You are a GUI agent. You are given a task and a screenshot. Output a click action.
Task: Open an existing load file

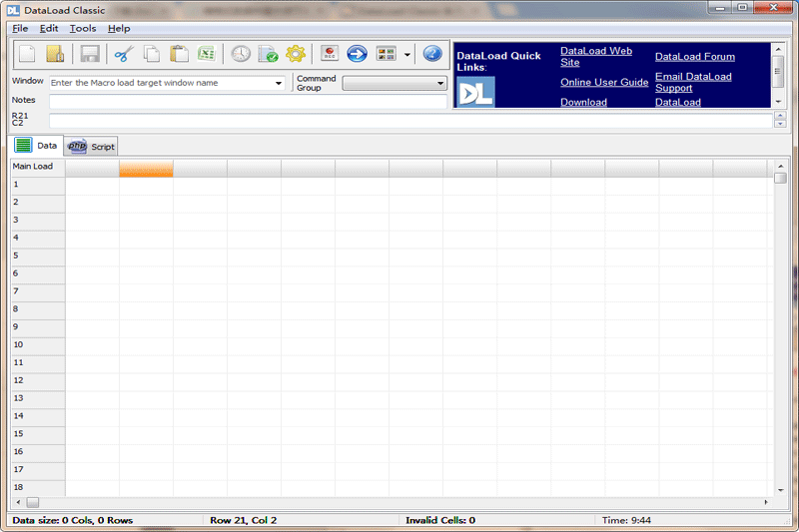pos(55,54)
